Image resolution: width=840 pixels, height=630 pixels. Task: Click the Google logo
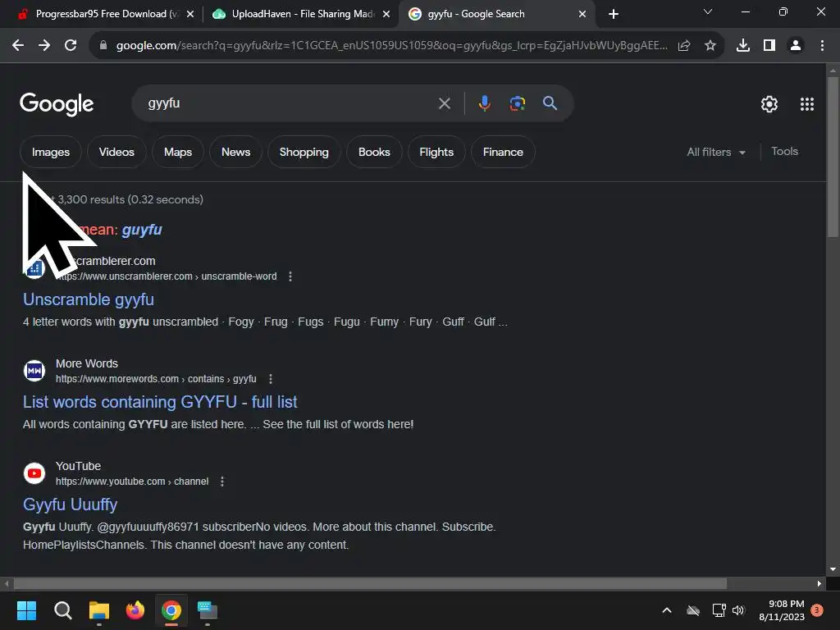tap(57, 104)
